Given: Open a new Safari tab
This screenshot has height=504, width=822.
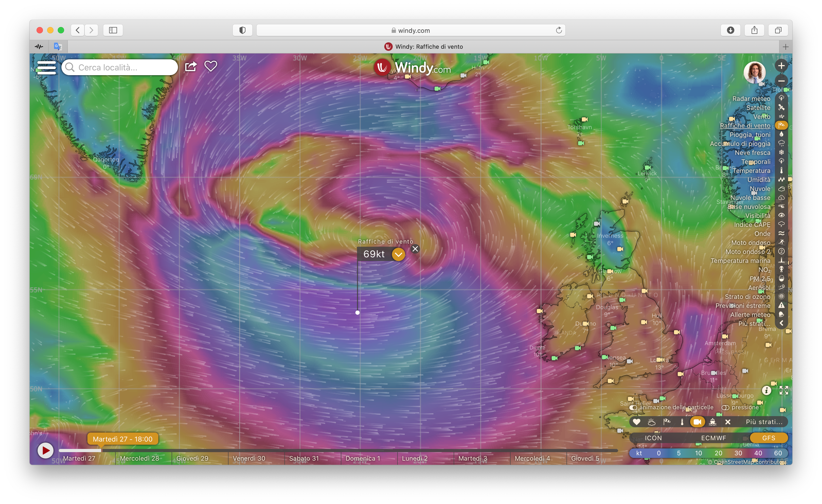Looking at the screenshot, I should tap(785, 47).
